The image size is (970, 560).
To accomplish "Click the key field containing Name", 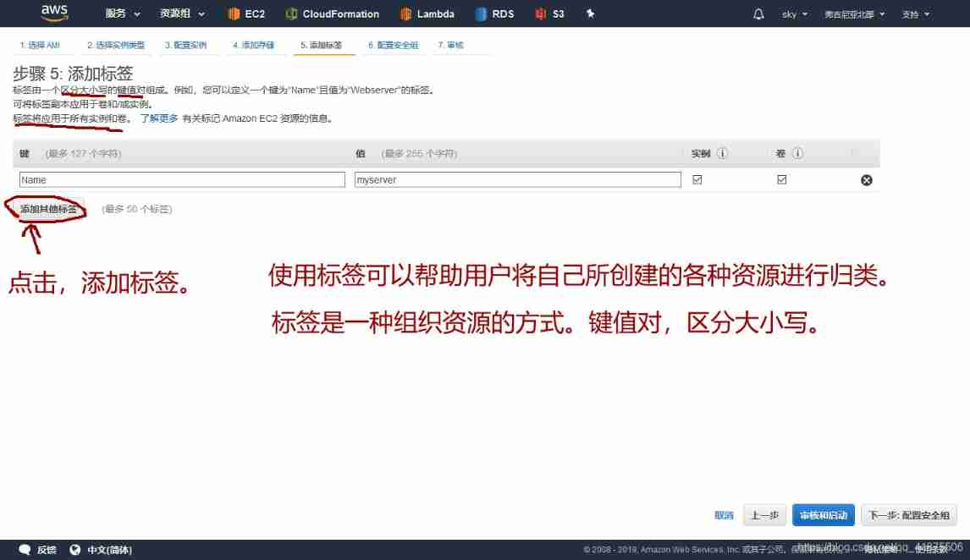I will click(x=182, y=180).
